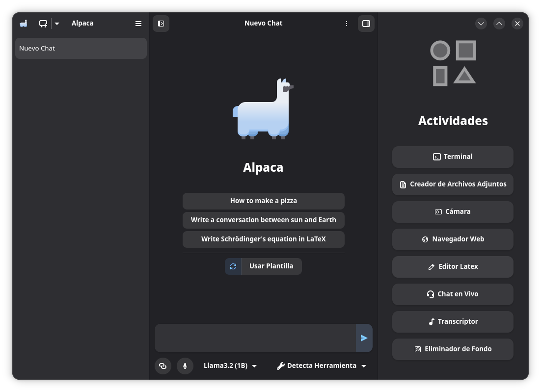This screenshot has width=541, height=392.
Task: Refresh the prompt suggestions with reload icon
Action: [x=233, y=266]
